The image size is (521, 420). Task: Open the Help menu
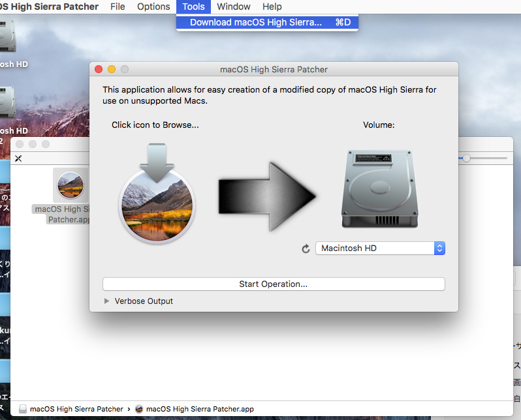(272, 7)
